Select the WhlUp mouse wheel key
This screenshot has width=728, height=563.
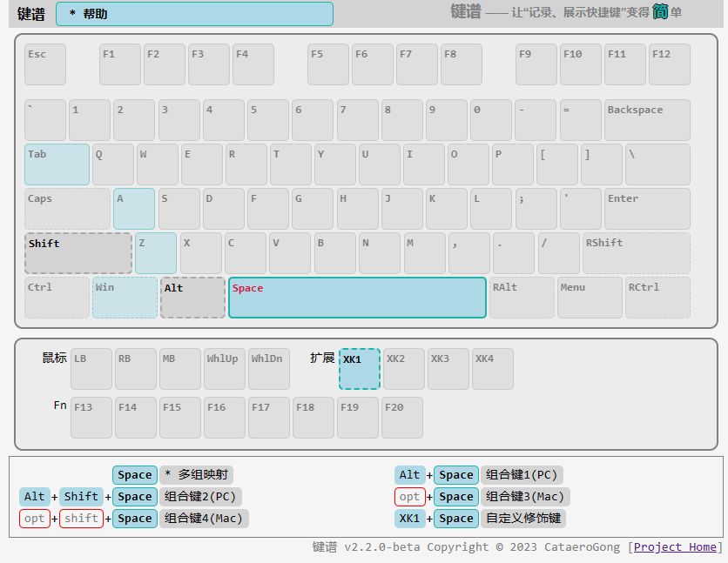pyautogui.click(x=225, y=369)
